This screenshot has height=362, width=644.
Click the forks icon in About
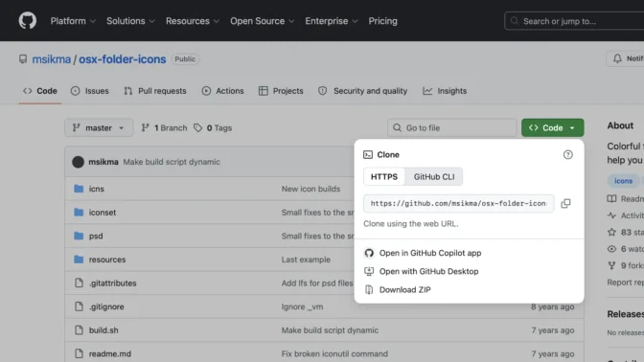pos(611,266)
